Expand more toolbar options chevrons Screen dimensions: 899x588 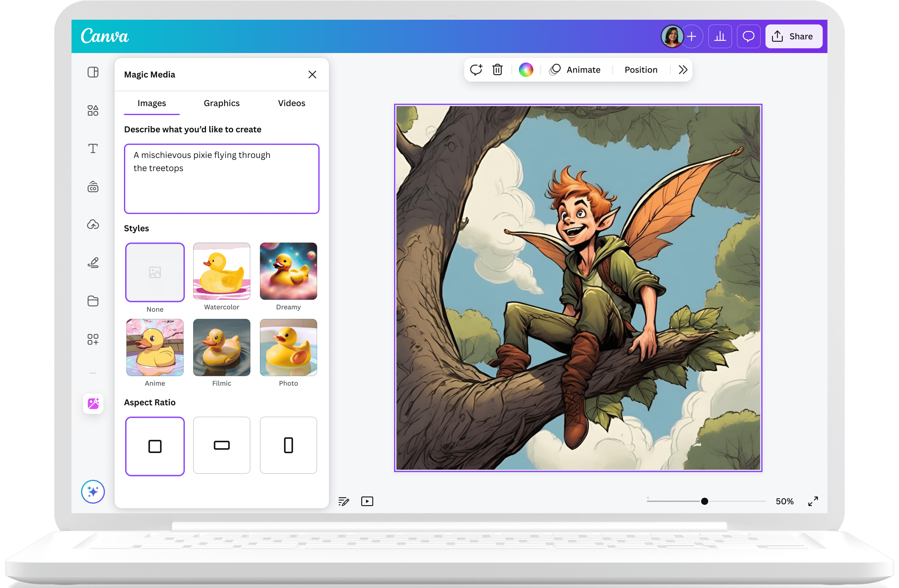click(x=682, y=69)
